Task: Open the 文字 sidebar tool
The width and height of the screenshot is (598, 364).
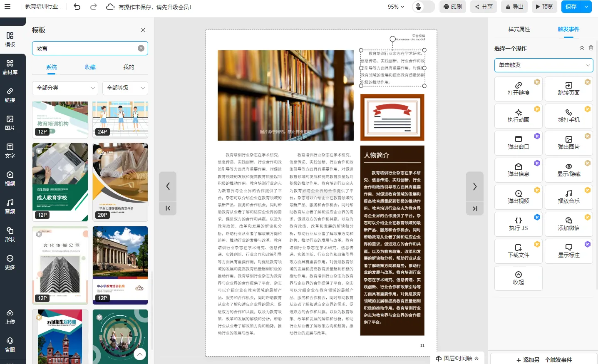Action: coord(10,151)
